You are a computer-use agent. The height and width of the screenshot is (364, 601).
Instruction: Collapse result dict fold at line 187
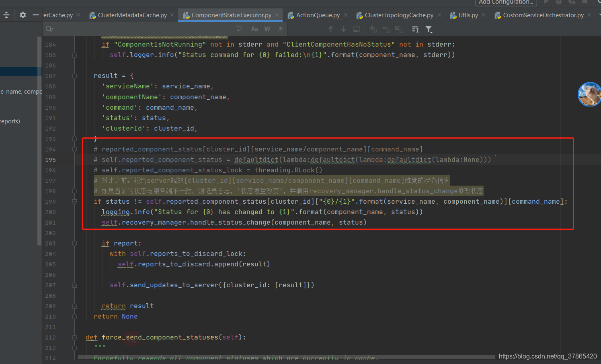74,76
